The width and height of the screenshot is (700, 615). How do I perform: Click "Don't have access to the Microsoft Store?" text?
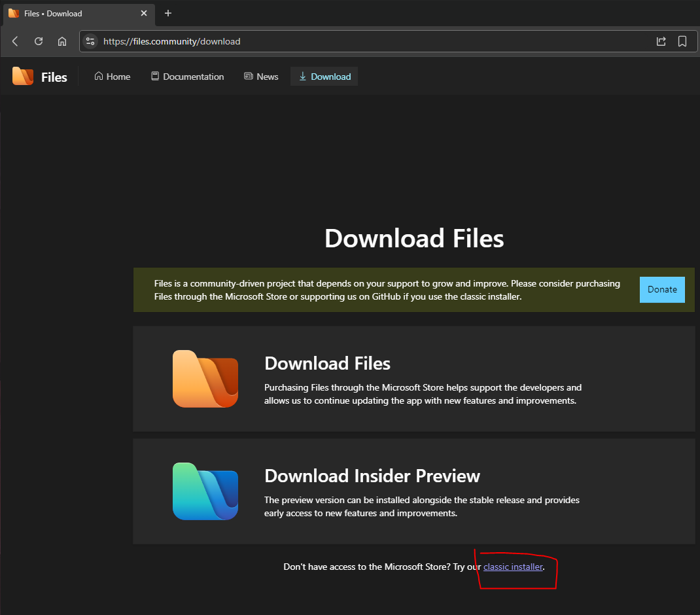point(367,567)
